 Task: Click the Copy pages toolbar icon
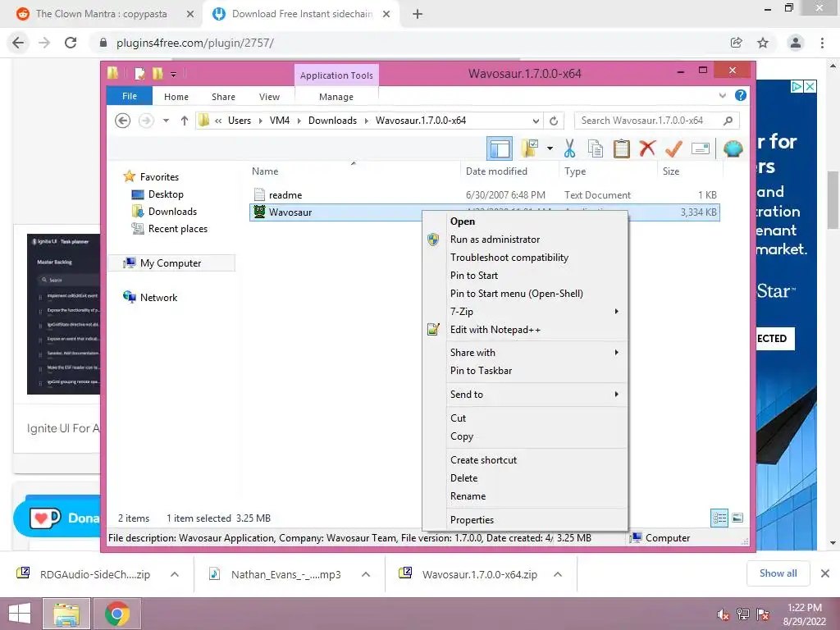tap(596, 148)
